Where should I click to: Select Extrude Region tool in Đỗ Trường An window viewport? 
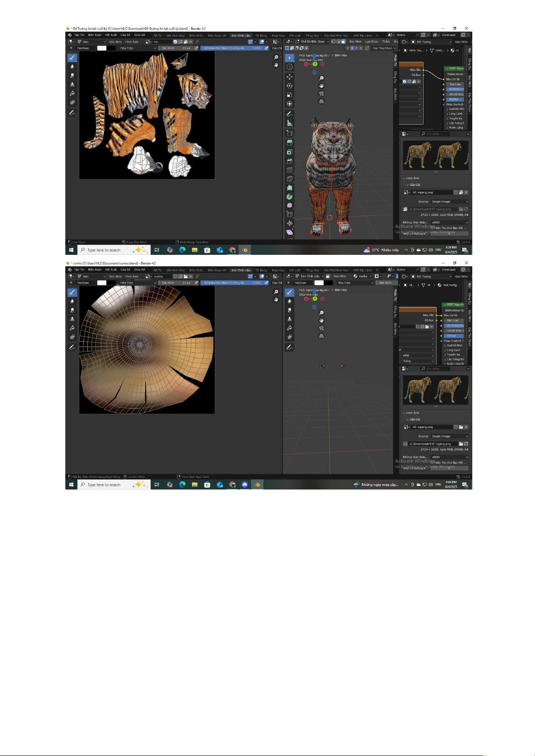click(290, 143)
